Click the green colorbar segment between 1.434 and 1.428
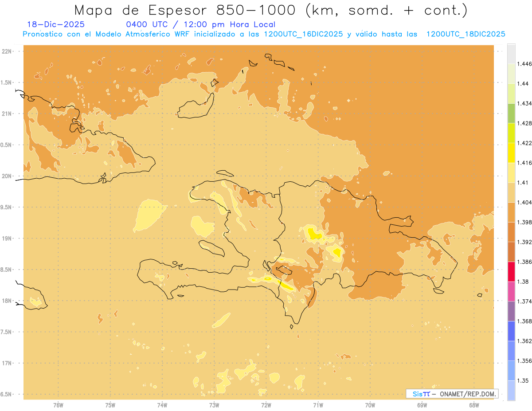The width and height of the screenshot is (532, 411). tap(511, 113)
